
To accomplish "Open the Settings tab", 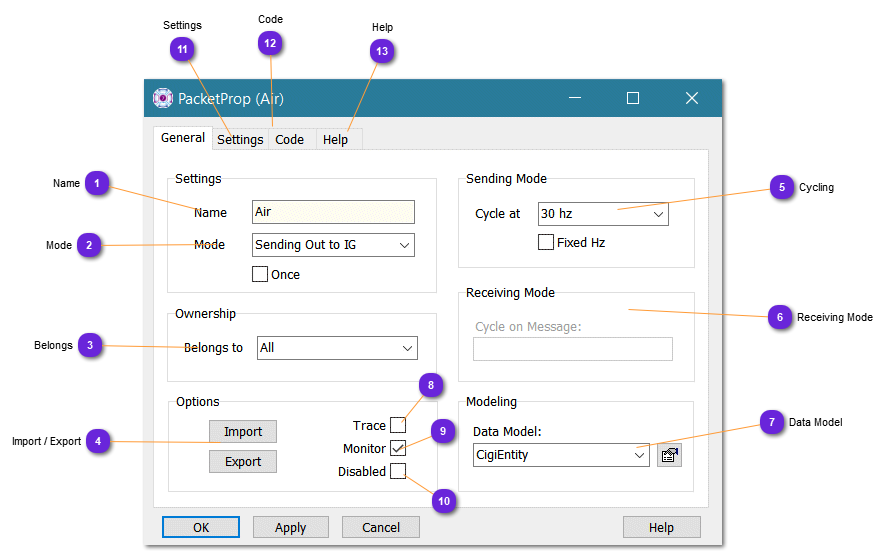I will coord(240,140).
